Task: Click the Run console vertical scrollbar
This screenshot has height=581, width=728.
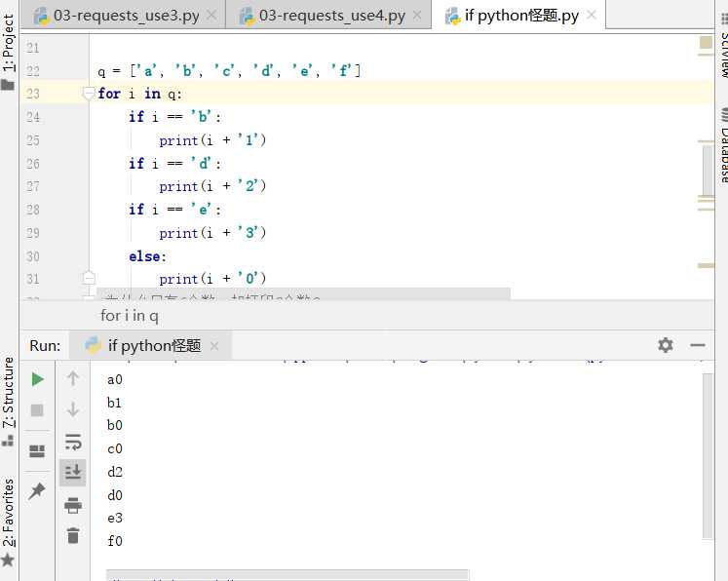Action: click(708, 456)
